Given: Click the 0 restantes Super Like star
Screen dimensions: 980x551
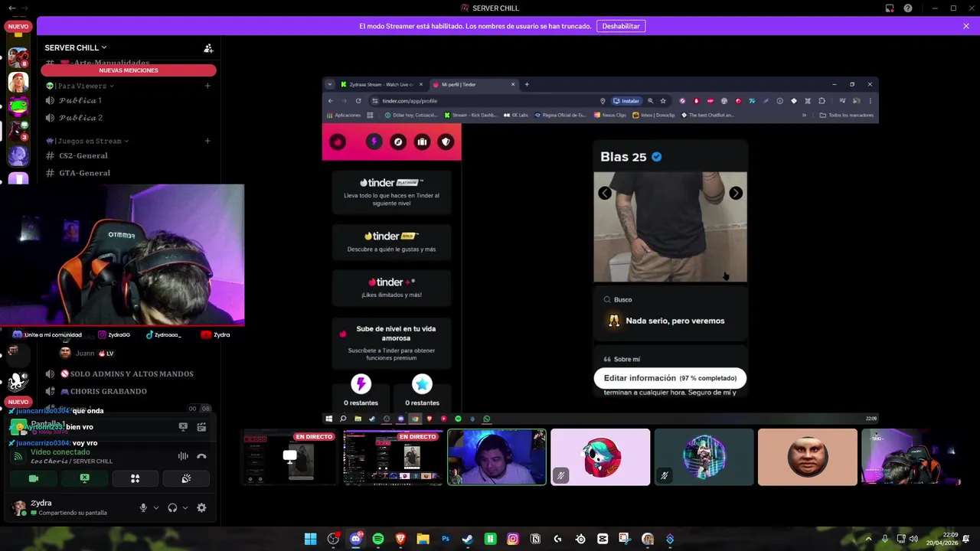Looking at the screenshot, I should pos(422,384).
